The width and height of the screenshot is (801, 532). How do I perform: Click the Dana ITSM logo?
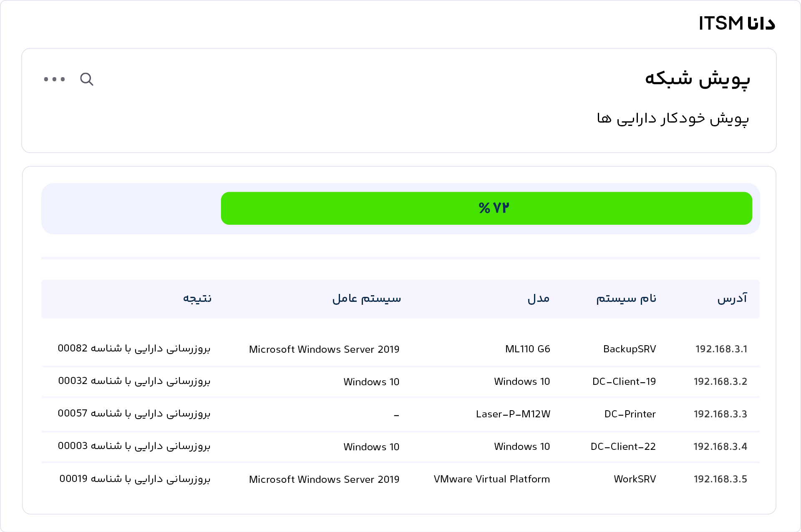(737, 23)
